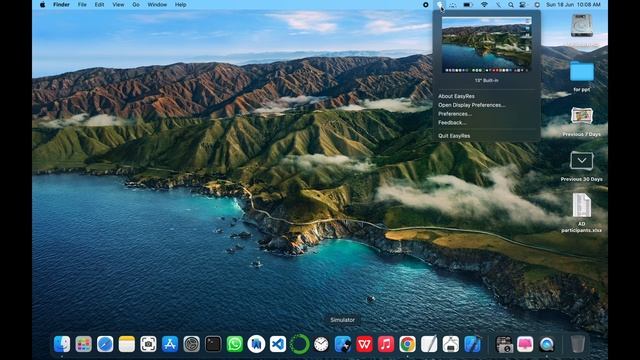Open Finder from the Dock
This screenshot has height=360, width=640.
coord(62,344)
